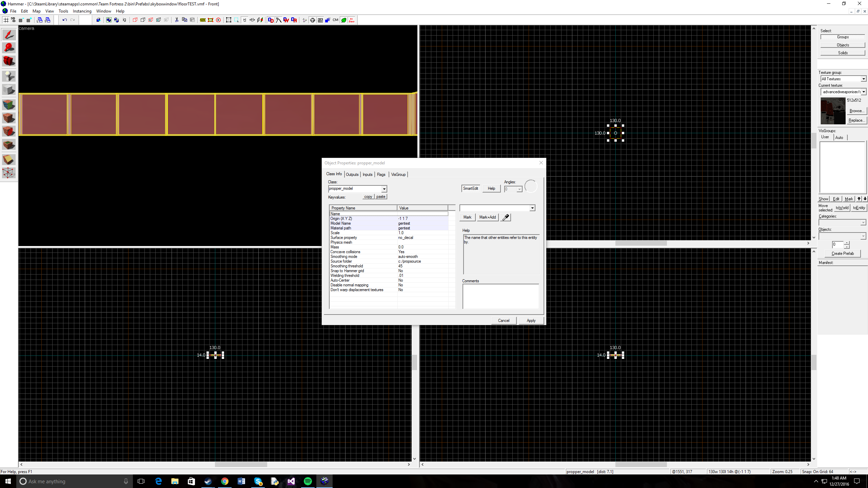868x488 pixels.
Task: Open the Name value dropdown
Action: point(532,208)
